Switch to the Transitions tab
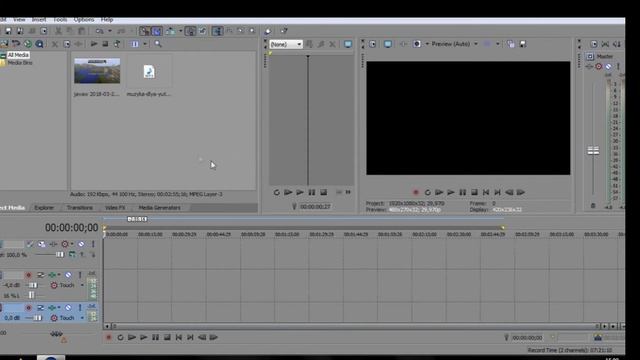This screenshot has height=360, width=640. click(80, 208)
